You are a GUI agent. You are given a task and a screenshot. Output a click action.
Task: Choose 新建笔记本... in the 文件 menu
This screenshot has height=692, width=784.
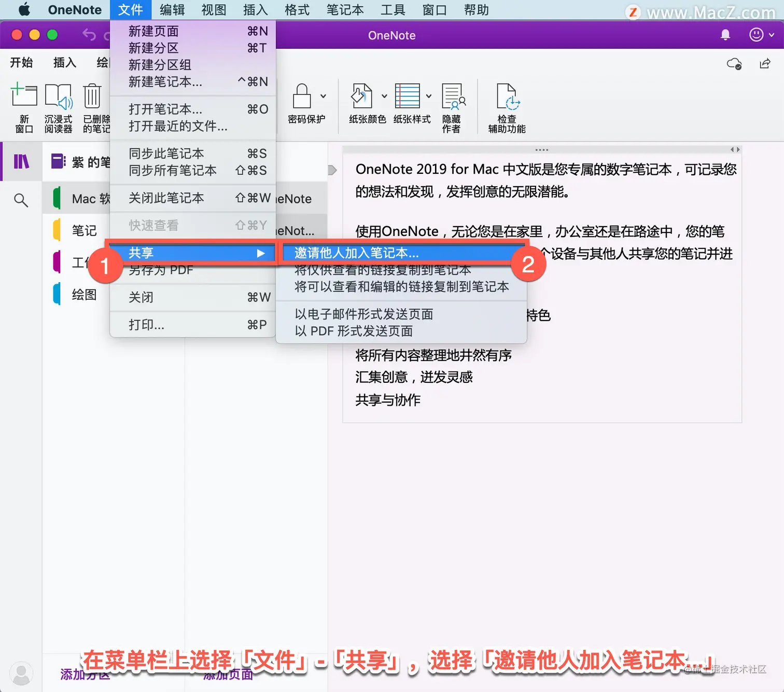click(x=193, y=81)
